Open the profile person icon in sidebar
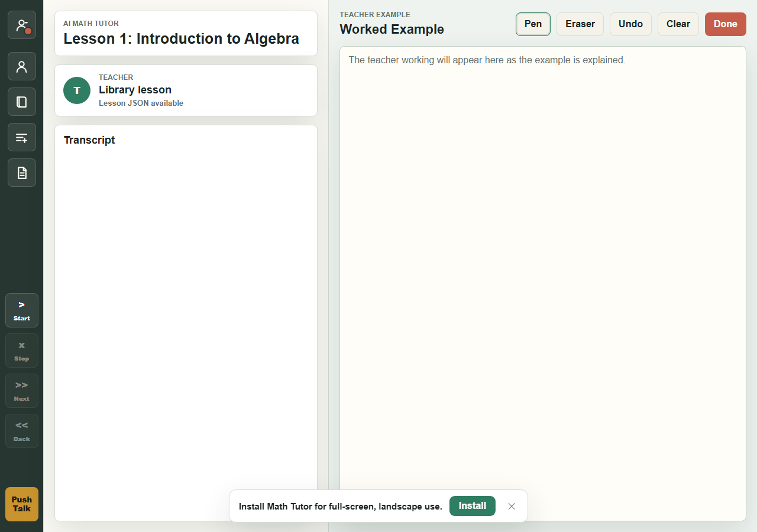 (22, 66)
